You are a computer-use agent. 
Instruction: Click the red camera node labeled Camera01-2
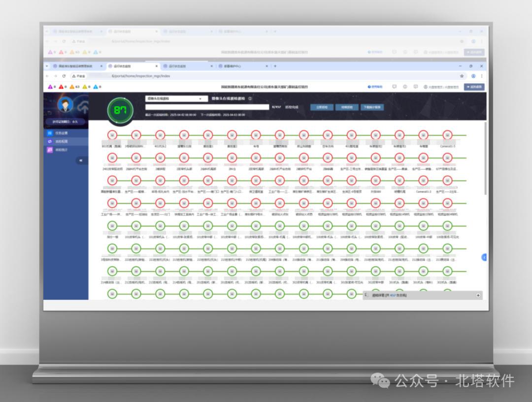point(424,180)
